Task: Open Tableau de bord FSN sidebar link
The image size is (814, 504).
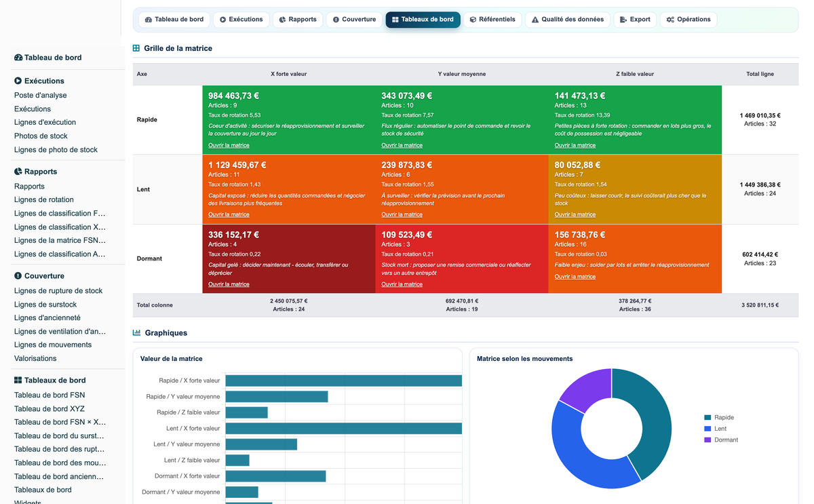Action: 50,395
